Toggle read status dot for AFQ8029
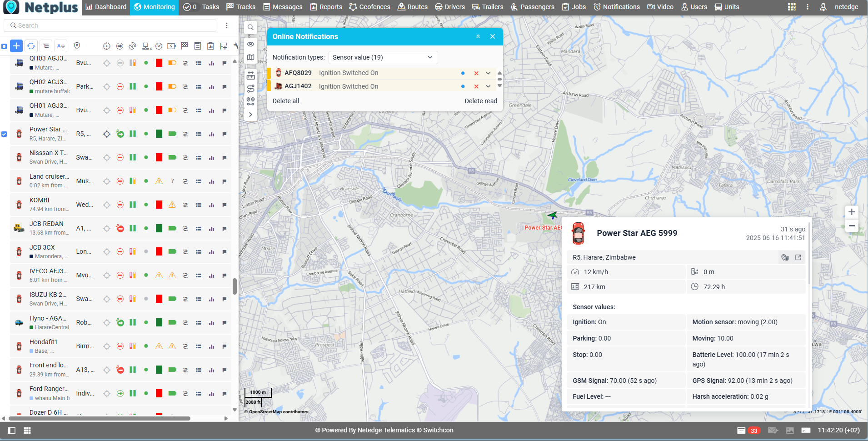The width and height of the screenshot is (868, 441). (463, 73)
